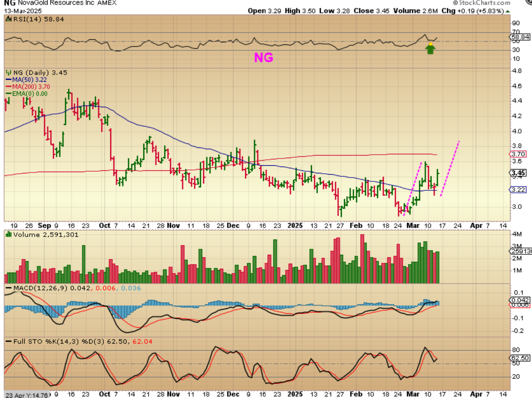Click the 4M volume axis label
532x398 pixels.
click(517, 234)
